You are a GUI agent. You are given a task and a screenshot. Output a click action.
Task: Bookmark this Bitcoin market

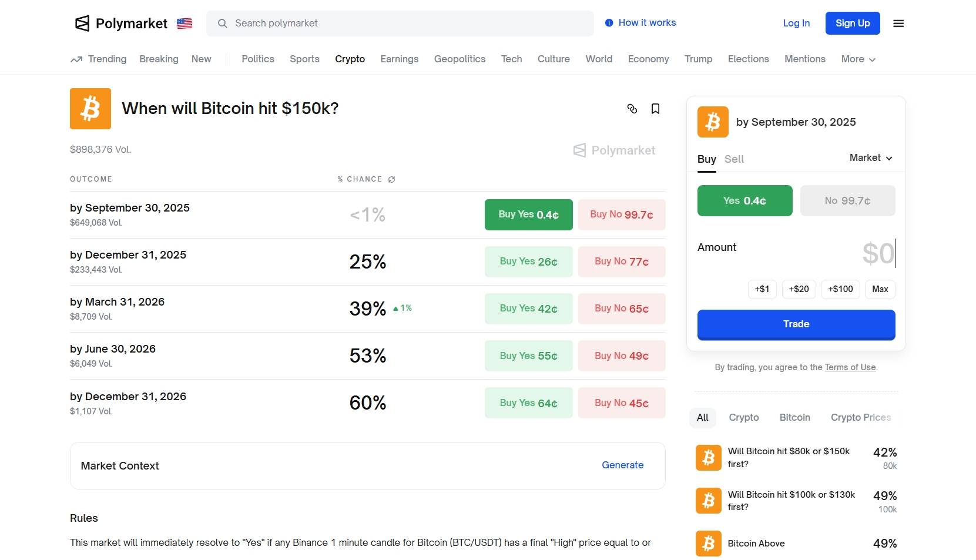(x=655, y=109)
